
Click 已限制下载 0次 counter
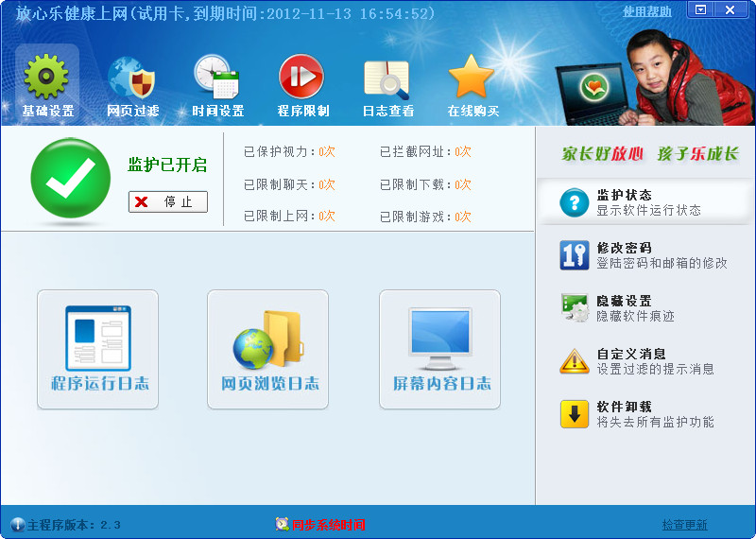[x=425, y=184]
